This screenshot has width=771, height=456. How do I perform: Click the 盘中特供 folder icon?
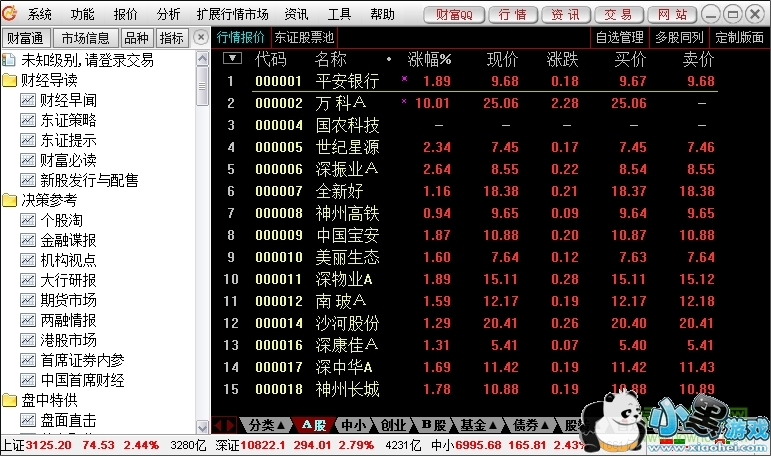9,400
